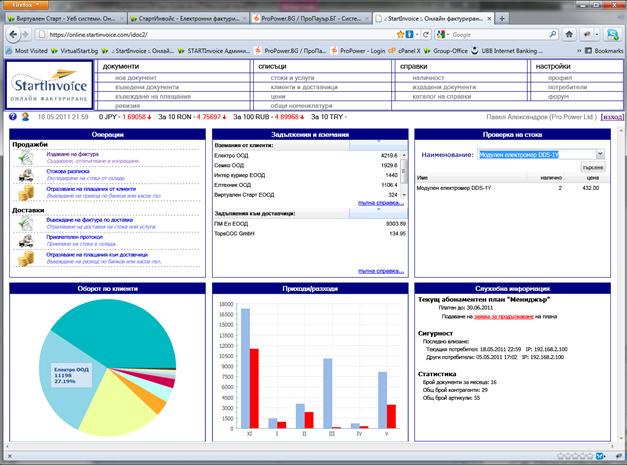Click the browser Forward arrow
This screenshot has width=627, height=465.
coord(26,34)
